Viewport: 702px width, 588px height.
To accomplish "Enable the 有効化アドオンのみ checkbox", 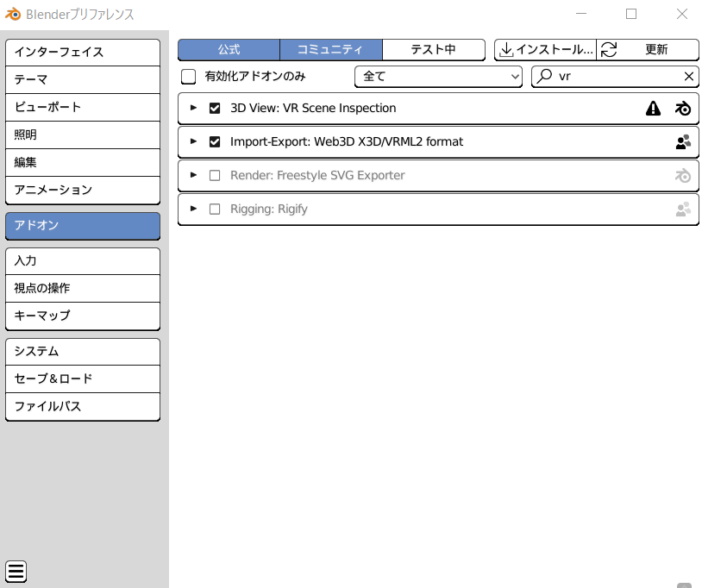I will pyautogui.click(x=189, y=77).
